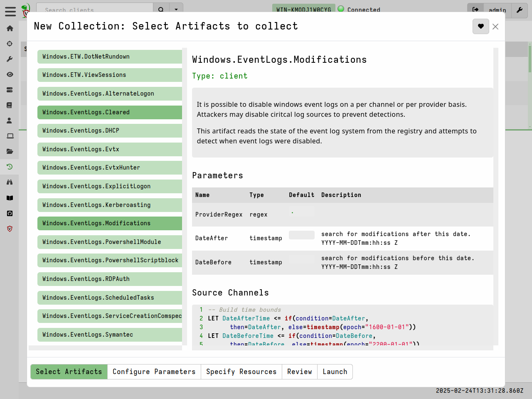This screenshot has width=532, height=399.
Task: Open View Artifacts wrench sidebar icon
Action: pyautogui.click(x=10, y=59)
